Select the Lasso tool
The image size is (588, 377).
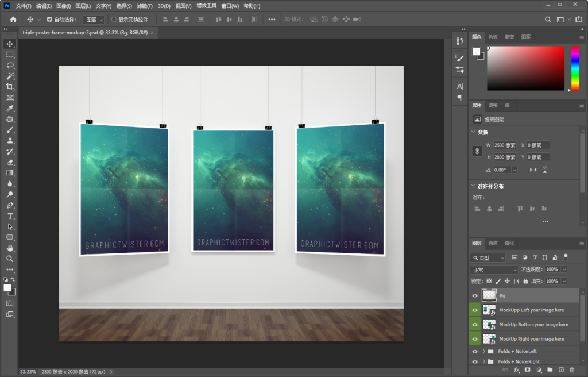[x=10, y=66]
